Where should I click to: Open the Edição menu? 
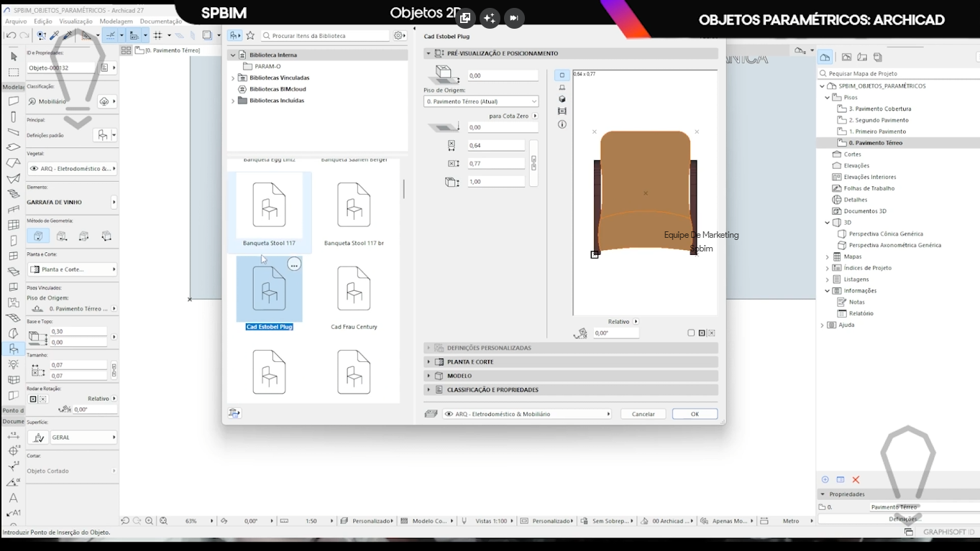pyautogui.click(x=42, y=22)
